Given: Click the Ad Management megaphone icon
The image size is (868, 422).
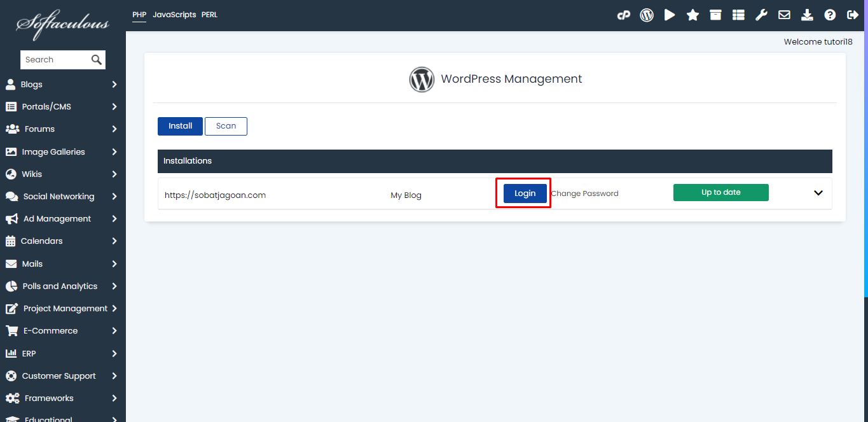Looking at the screenshot, I should click(x=11, y=218).
